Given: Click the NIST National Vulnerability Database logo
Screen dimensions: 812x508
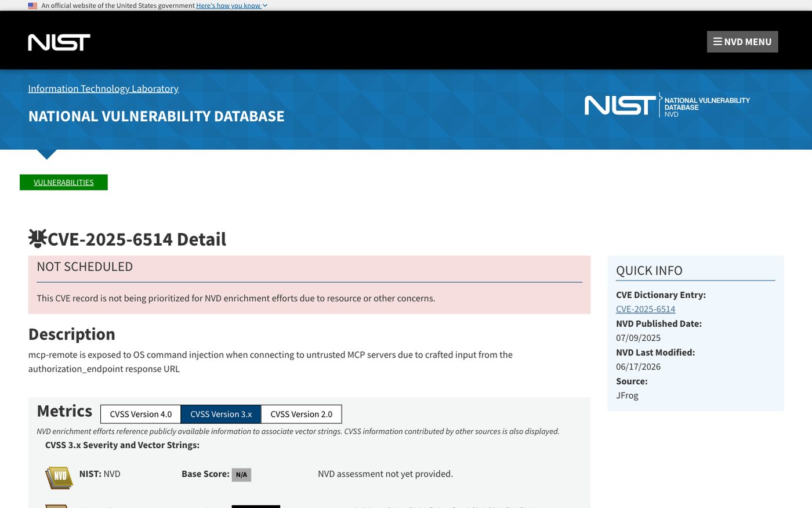Looking at the screenshot, I should (x=667, y=105).
